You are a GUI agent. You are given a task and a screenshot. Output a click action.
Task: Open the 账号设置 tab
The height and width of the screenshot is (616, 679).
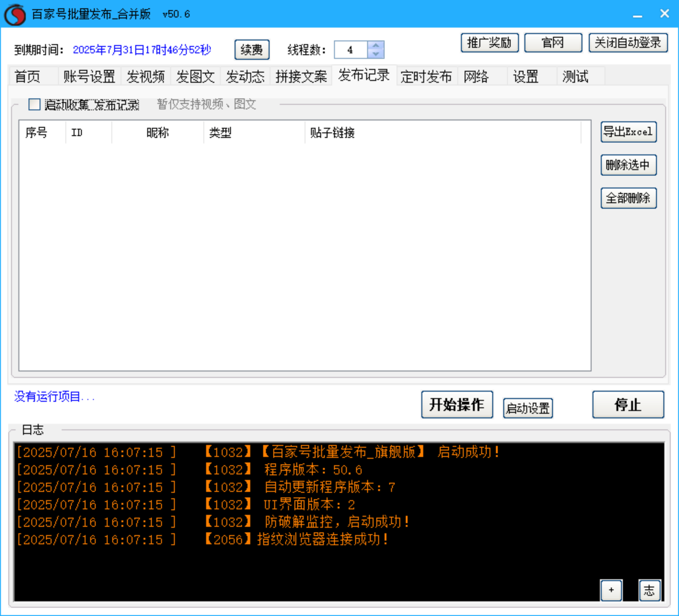[x=89, y=77]
